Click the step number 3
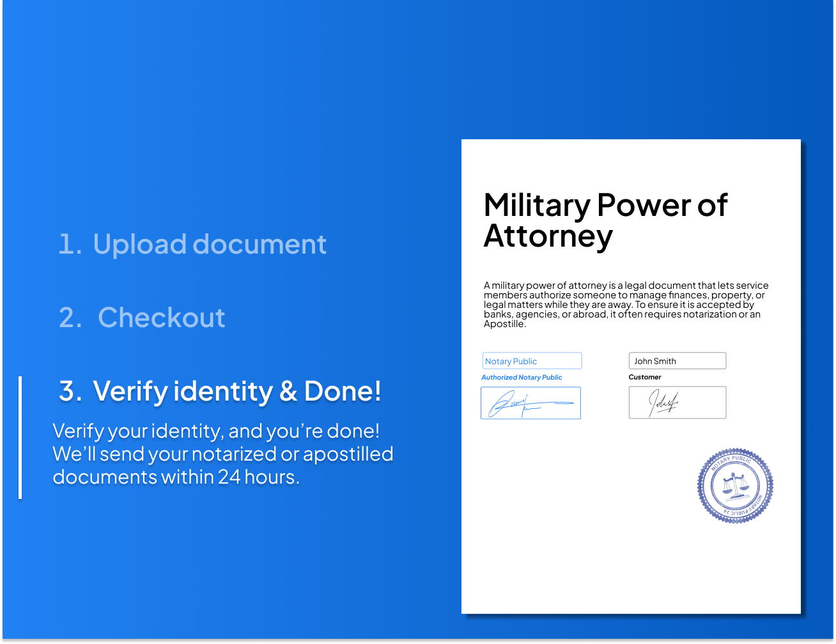The image size is (836, 644). tap(70, 391)
